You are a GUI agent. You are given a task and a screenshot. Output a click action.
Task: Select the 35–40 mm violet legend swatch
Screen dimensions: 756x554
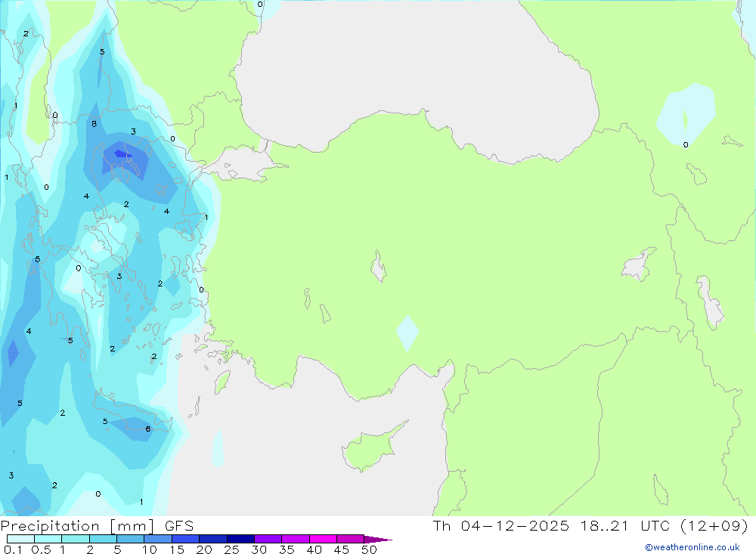[x=295, y=539]
